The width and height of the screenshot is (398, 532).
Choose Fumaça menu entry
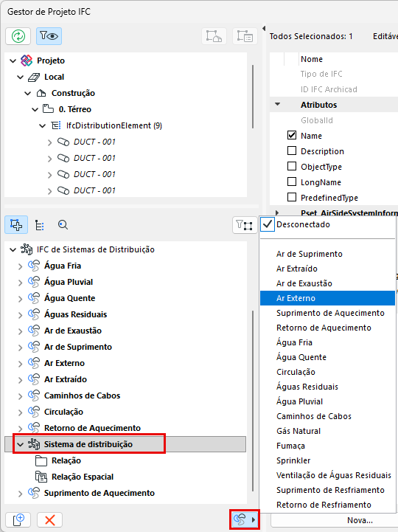point(327,446)
